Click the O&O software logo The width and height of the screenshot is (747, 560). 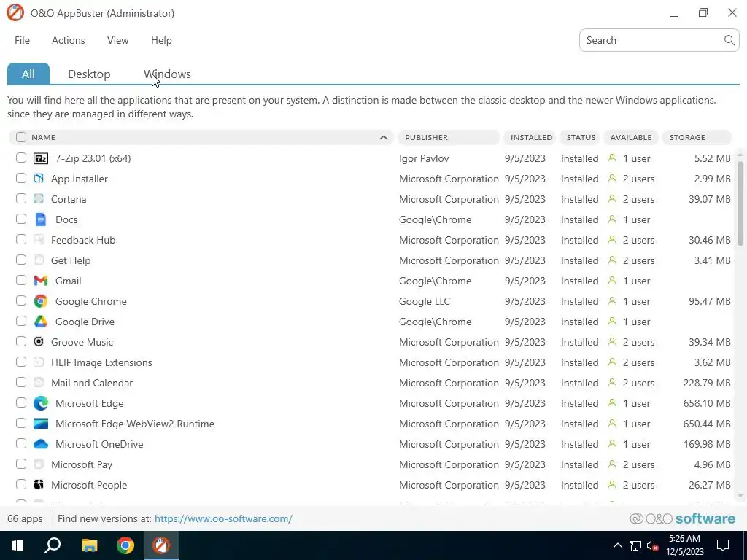(x=682, y=518)
